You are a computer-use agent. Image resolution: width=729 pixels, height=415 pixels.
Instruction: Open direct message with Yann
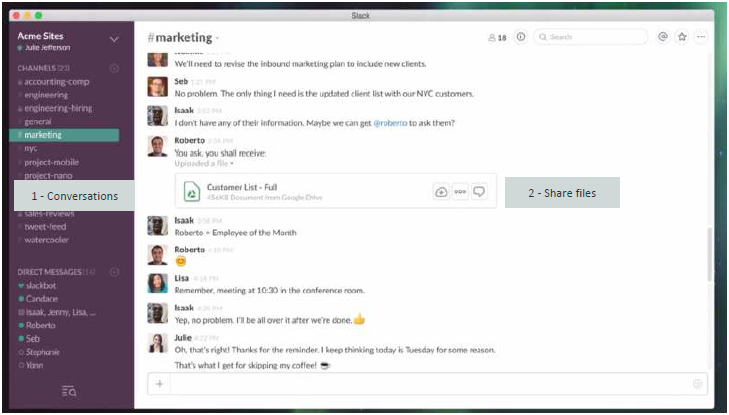click(x=34, y=366)
